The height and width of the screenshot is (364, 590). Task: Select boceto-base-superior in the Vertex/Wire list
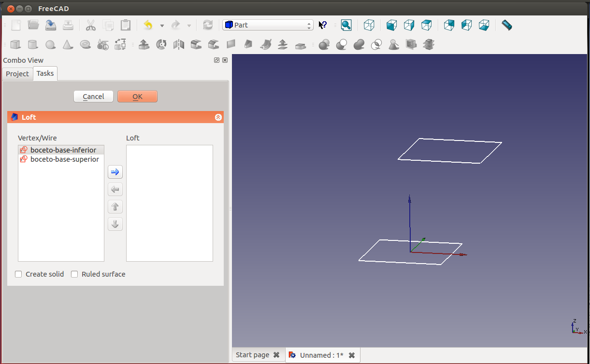pyautogui.click(x=64, y=159)
